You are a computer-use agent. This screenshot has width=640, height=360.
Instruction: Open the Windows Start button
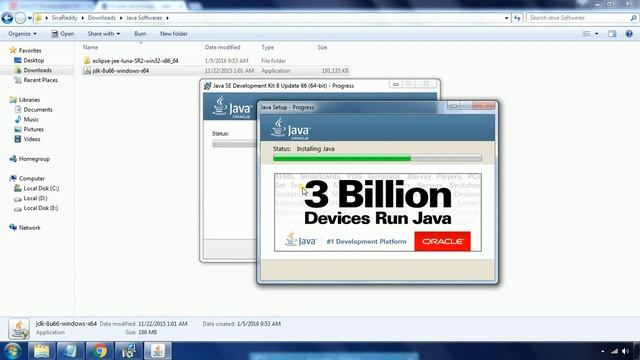13,351
